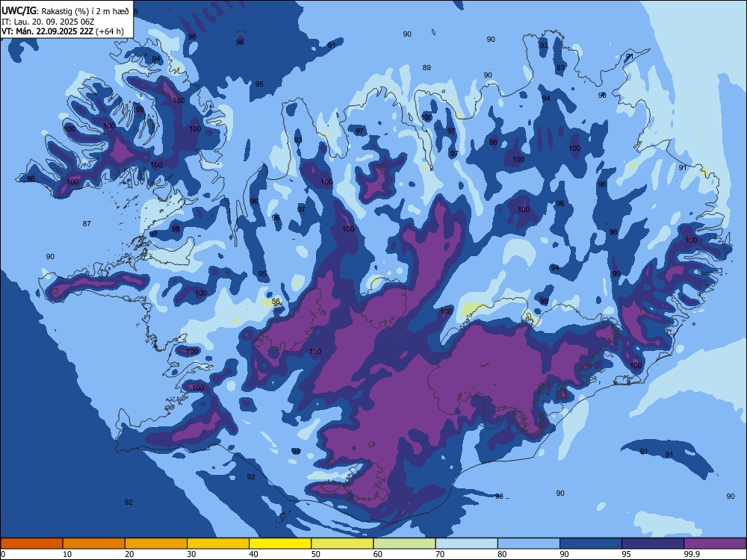The height and width of the screenshot is (560, 747).
Task: Click the '(+64 h)' forecast offset text
Action: (110, 32)
